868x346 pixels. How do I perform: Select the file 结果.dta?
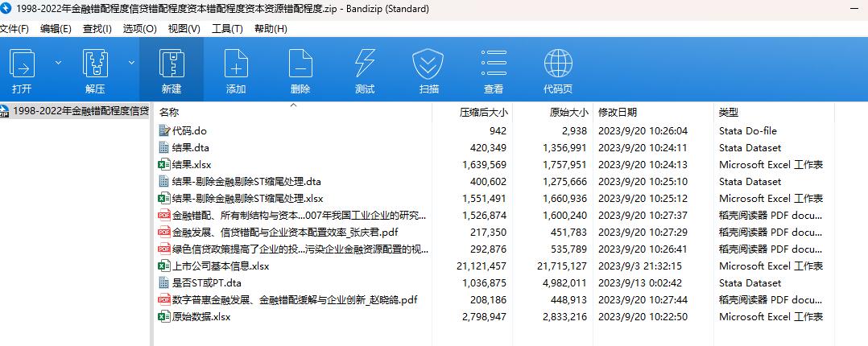pos(190,148)
